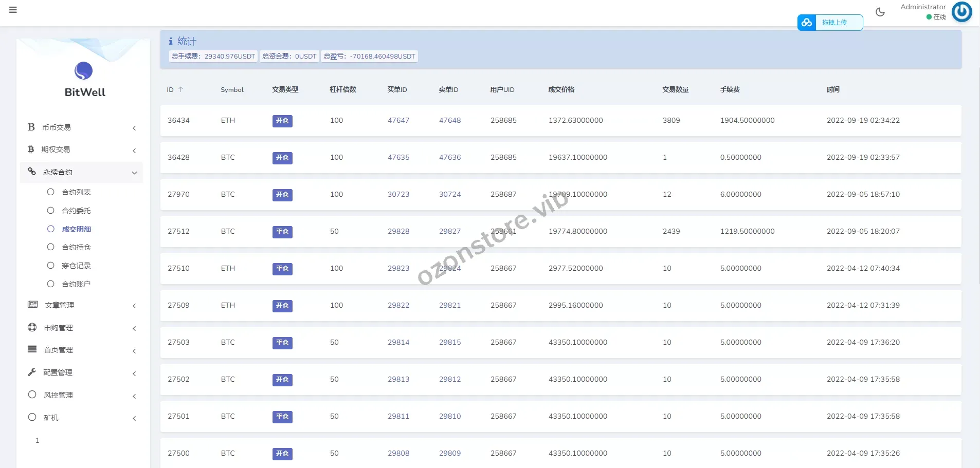Click the 配置管理 wrench icon
Screen dimensions: 980x468
click(x=32, y=372)
